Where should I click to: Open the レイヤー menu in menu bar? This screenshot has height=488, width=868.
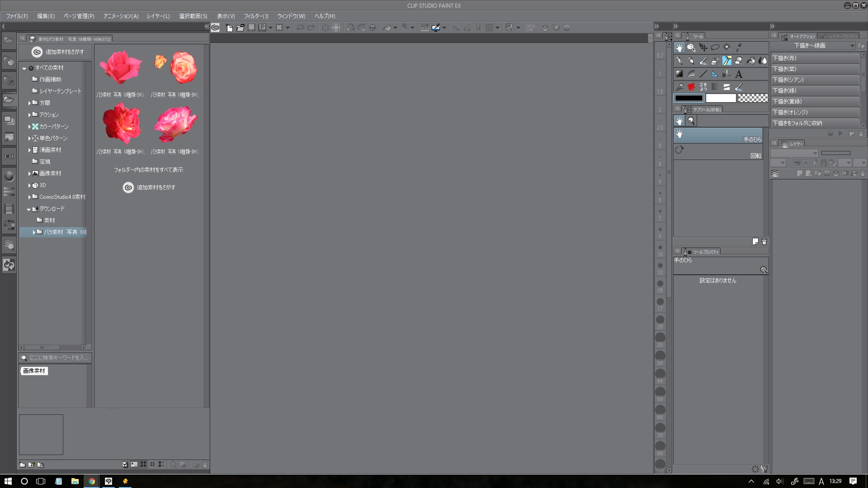(x=158, y=16)
